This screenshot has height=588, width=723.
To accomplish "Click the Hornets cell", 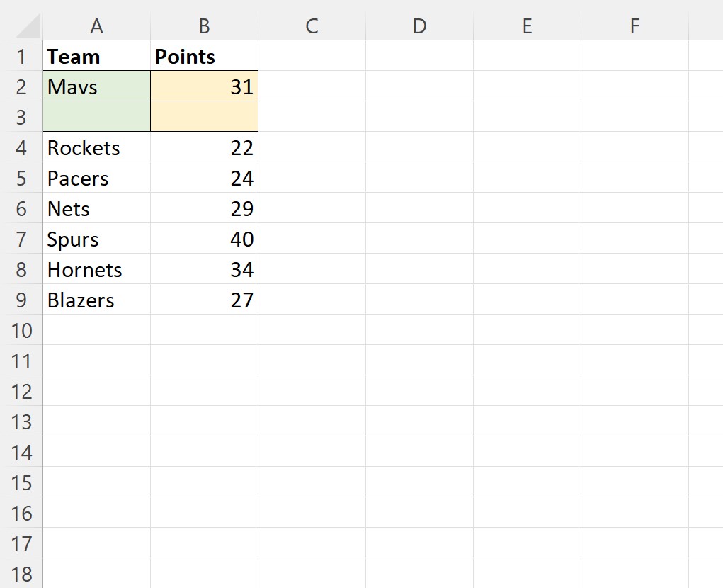I will coord(96,269).
